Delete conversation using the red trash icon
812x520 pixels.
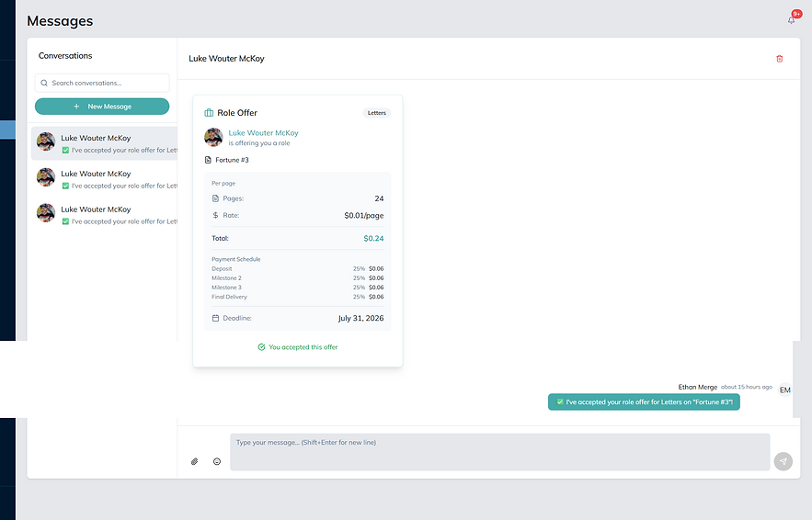780,59
